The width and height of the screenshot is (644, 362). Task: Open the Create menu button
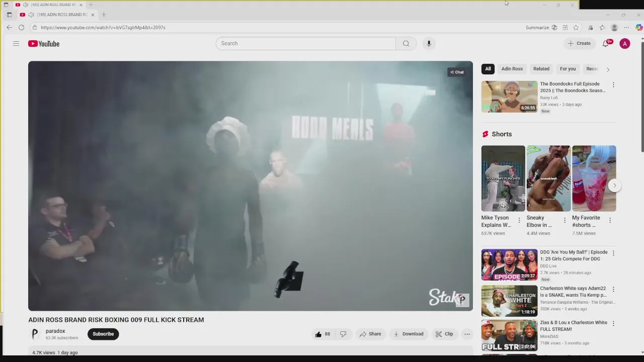579,43
